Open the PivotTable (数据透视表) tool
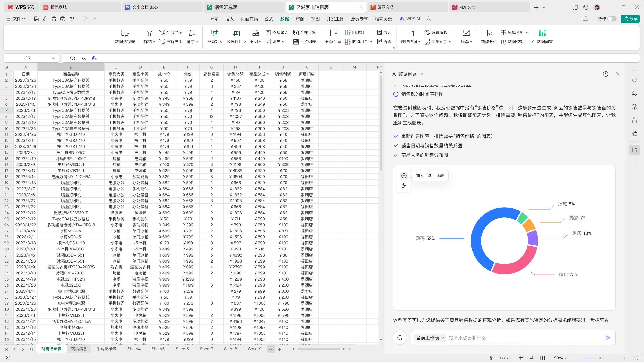Screen dimensions: 644x362 125,36
